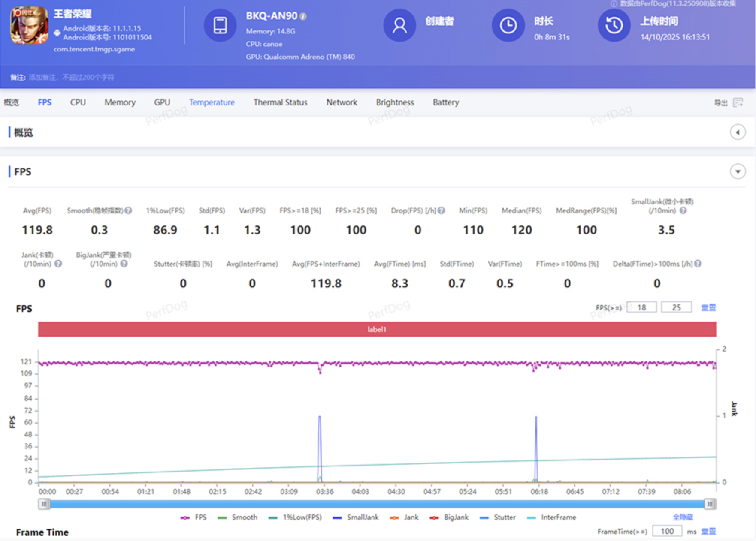Click the 重置 reset link beside FPS thresholds
756x541 pixels.
point(708,307)
